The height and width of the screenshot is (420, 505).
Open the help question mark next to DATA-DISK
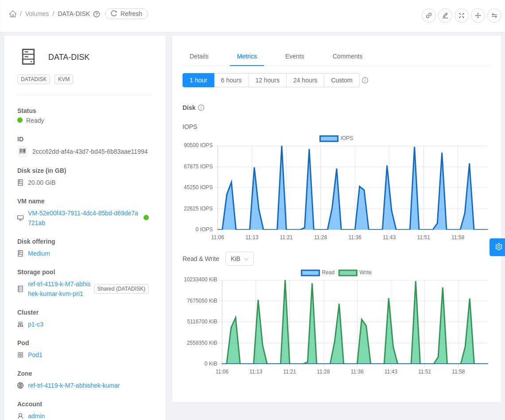[x=97, y=14]
